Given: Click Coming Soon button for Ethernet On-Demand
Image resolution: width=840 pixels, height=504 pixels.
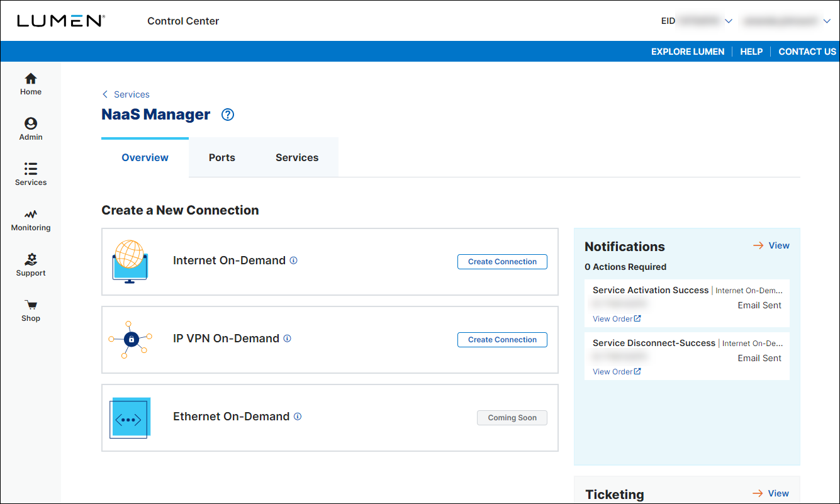Looking at the screenshot, I should [x=512, y=418].
